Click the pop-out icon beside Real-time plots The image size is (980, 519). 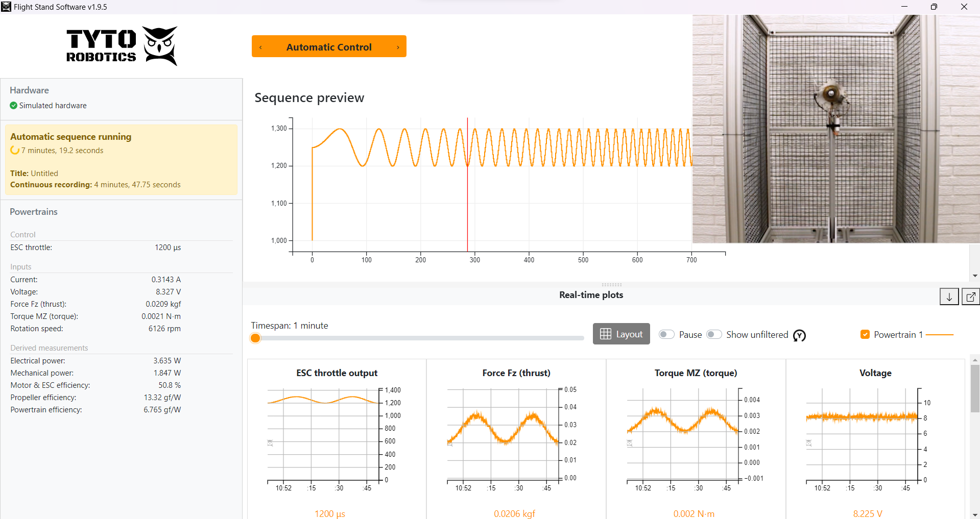click(x=970, y=296)
